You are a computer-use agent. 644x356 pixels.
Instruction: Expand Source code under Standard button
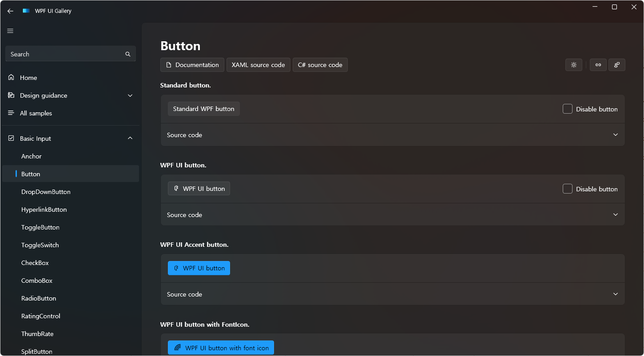[x=393, y=135]
